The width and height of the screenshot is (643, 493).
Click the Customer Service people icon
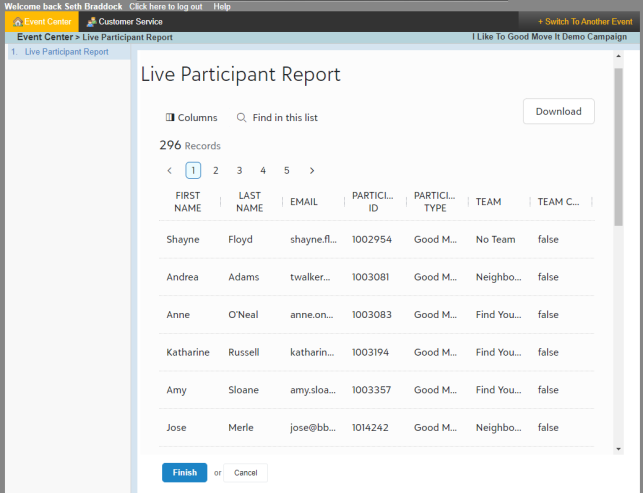click(91, 22)
